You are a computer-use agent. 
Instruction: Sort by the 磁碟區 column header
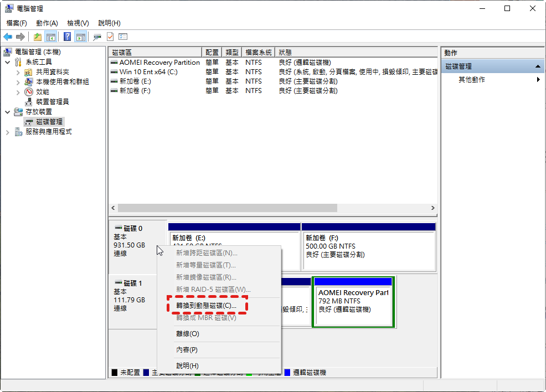(x=155, y=52)
